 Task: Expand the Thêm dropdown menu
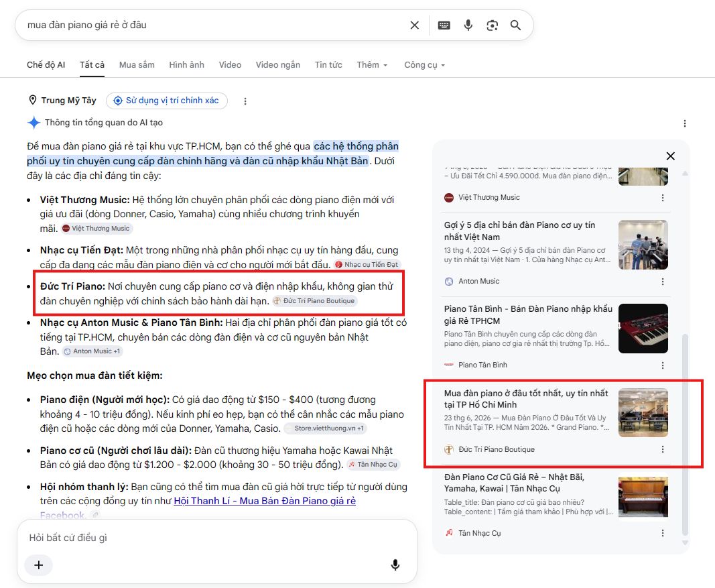372,65
